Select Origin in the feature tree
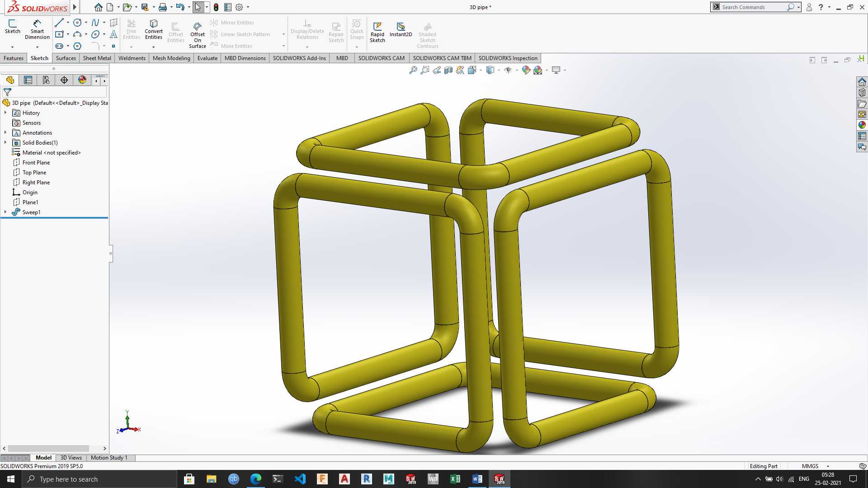This screenshot has width=868, height=488. 30,192
